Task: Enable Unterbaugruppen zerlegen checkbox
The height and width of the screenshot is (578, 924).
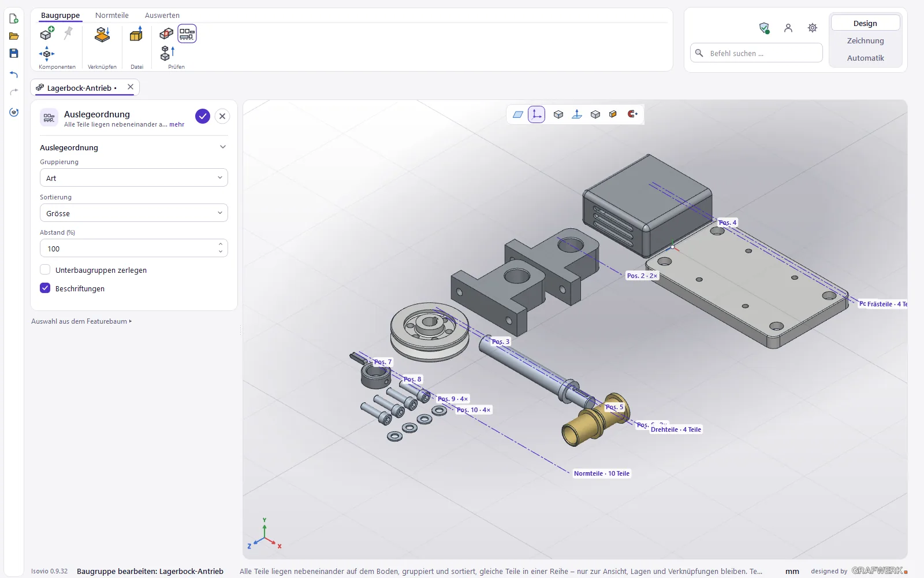Action: (45, 270)
